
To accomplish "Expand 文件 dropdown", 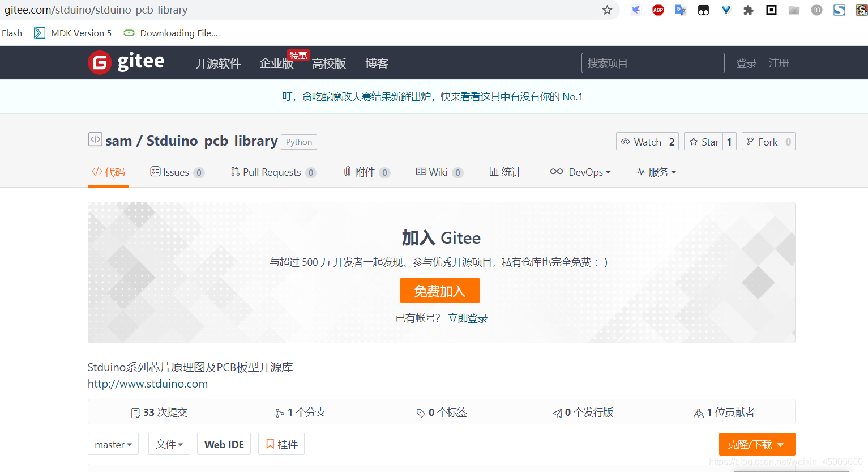I will (169, 444).
